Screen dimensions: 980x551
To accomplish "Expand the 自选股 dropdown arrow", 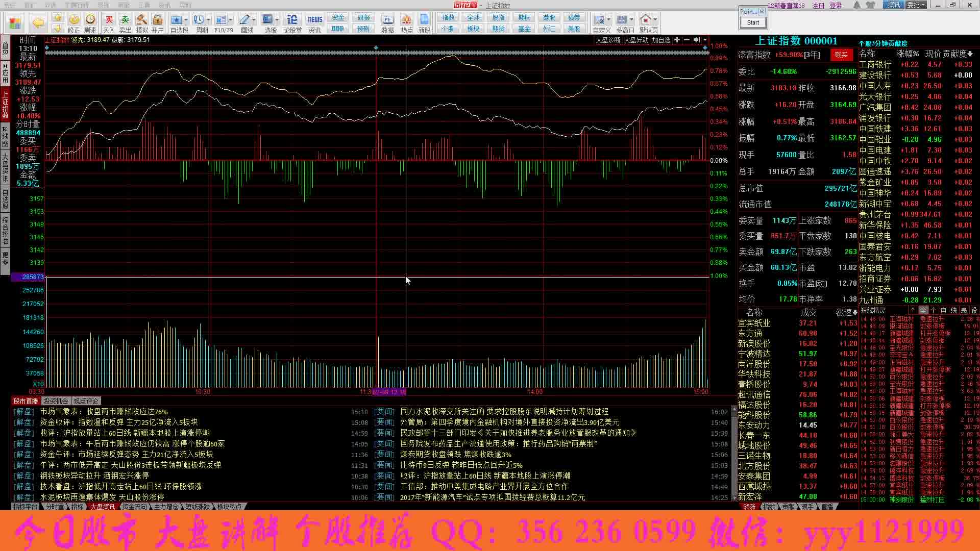I will click(186, 19).
